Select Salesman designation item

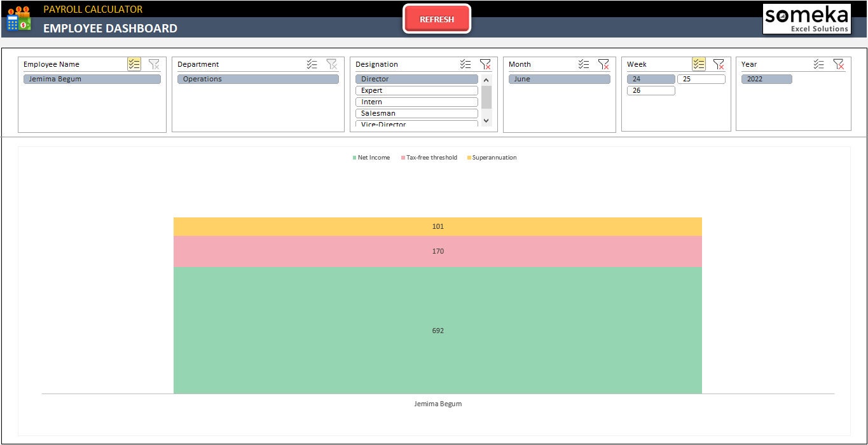417,113
